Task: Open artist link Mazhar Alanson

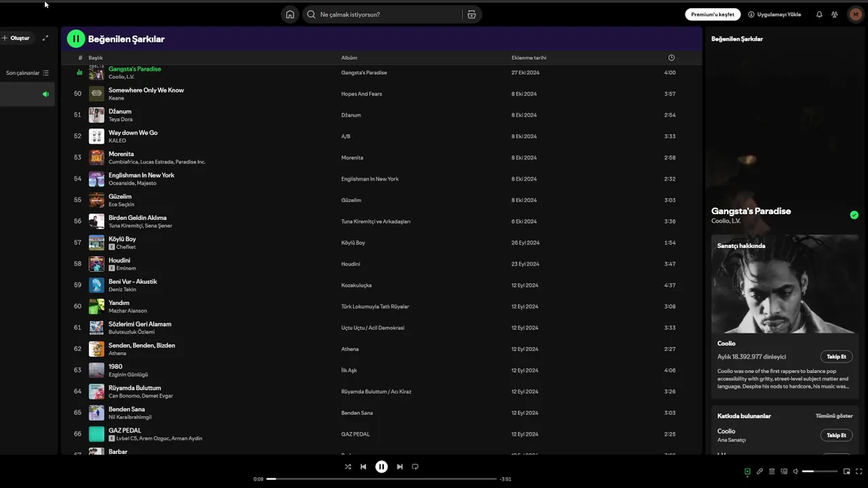Action: [x=127, y=311]
